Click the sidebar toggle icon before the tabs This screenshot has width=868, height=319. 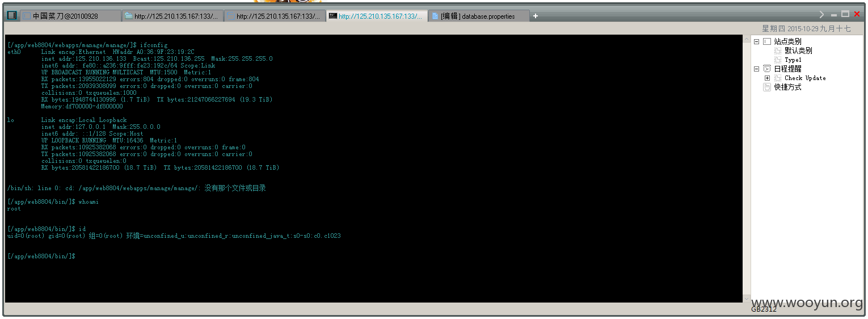coord(12,15)
